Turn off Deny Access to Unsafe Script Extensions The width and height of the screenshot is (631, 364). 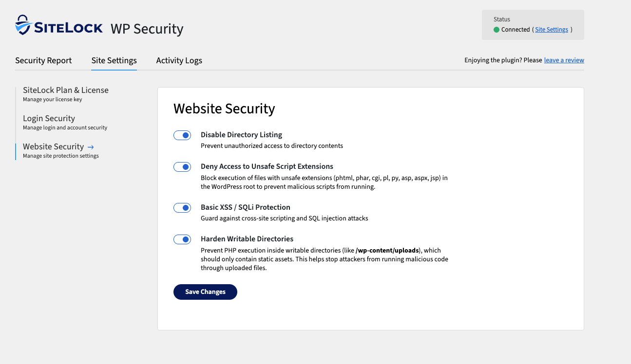pyautogui.click(x=182, y=166)
